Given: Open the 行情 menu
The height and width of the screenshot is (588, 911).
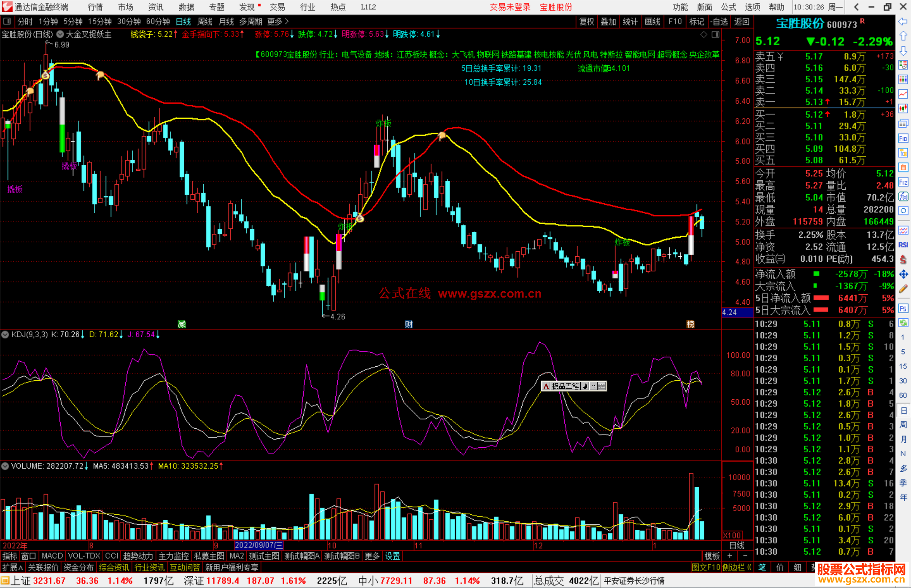Looking at the screenshot, I should point(95,7).
